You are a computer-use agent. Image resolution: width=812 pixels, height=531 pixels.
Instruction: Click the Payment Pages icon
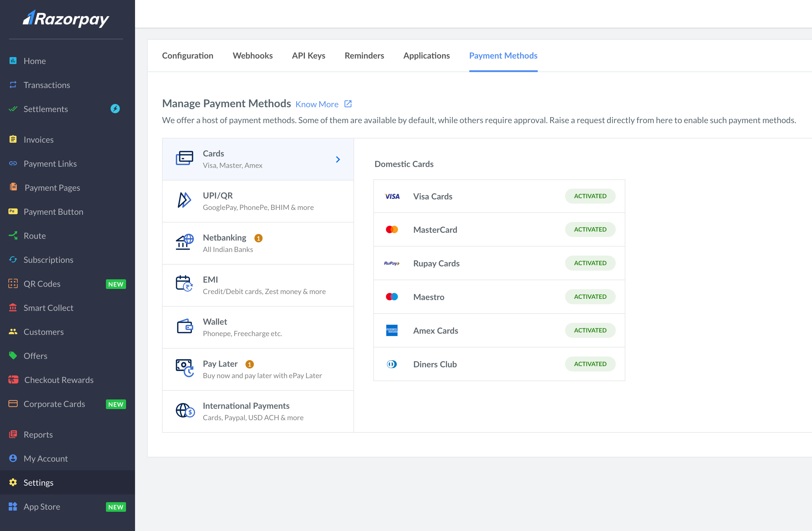pyautogui.click(x=13, y=187)
